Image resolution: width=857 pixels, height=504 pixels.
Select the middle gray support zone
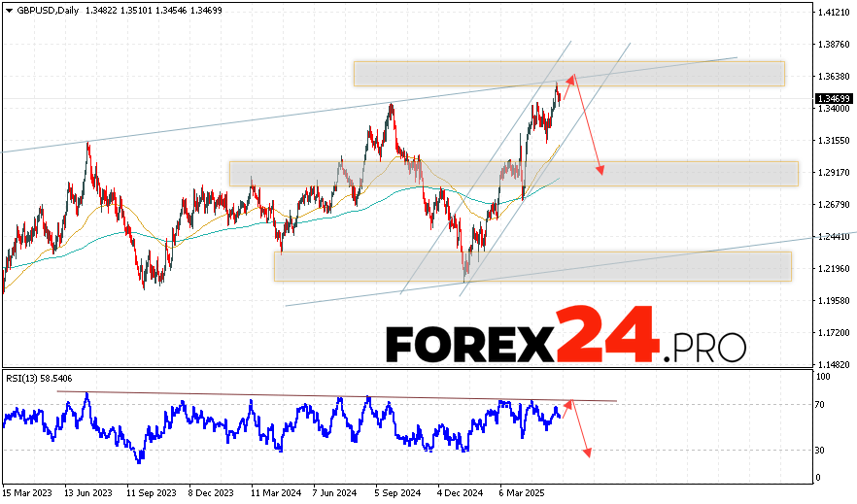click(x=513, y=174)
